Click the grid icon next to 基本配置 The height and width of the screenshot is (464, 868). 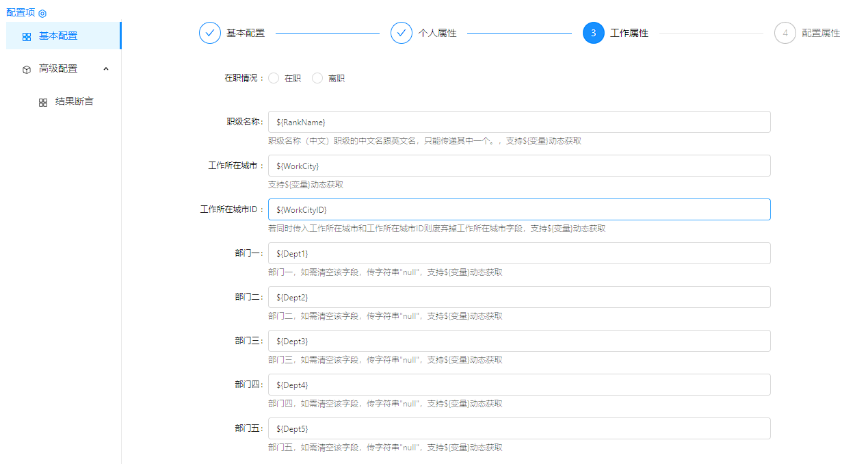coord(27,36)
